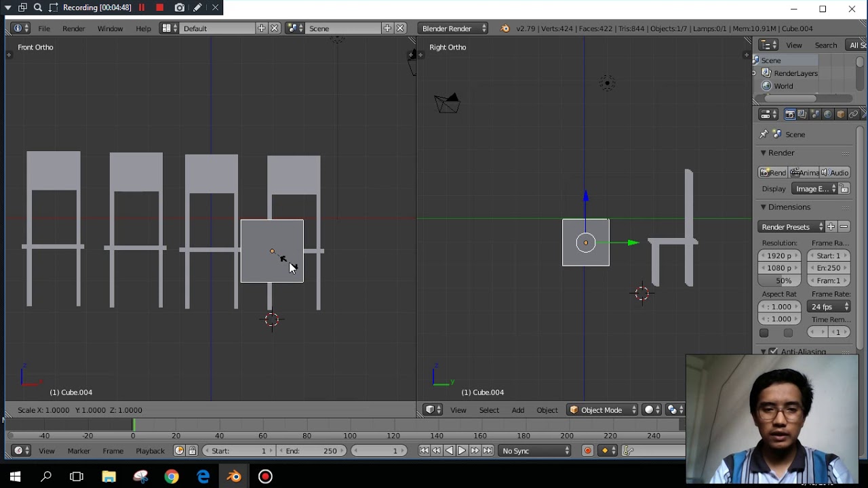Open the No Sync playback dropdown
868x488 pixels.
536,451
